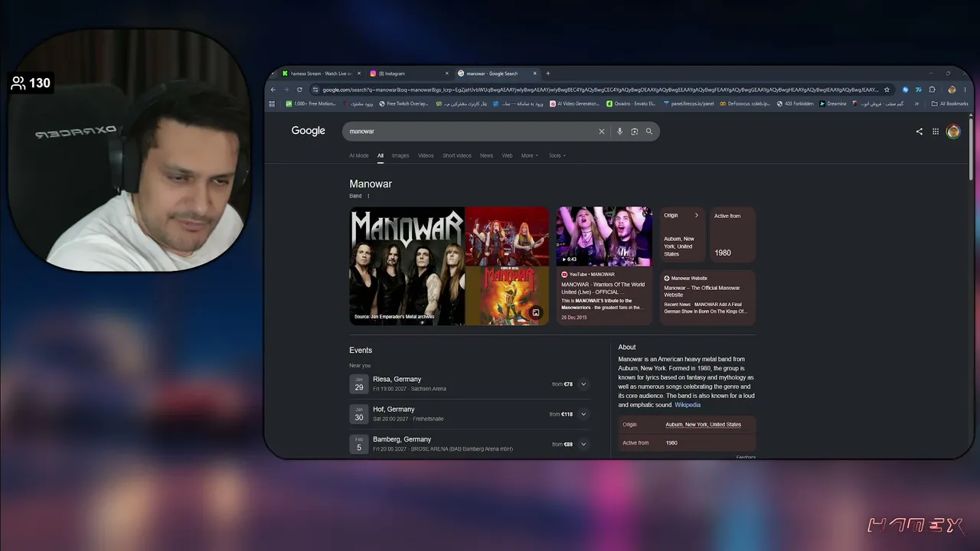Show the bookmark apps grid icon
Screen dimensions: 980x551
tap(271, 103)
